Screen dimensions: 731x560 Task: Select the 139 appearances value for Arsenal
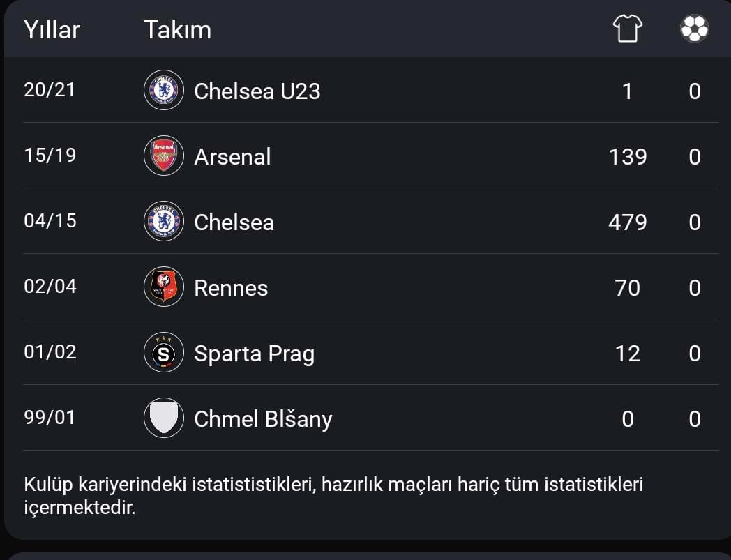pyautogui.click(x=628, y=157)
